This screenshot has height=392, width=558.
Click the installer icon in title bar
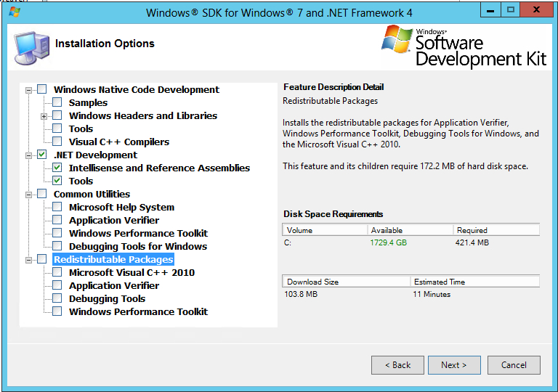pyautogui.click(x=13, y=12)
